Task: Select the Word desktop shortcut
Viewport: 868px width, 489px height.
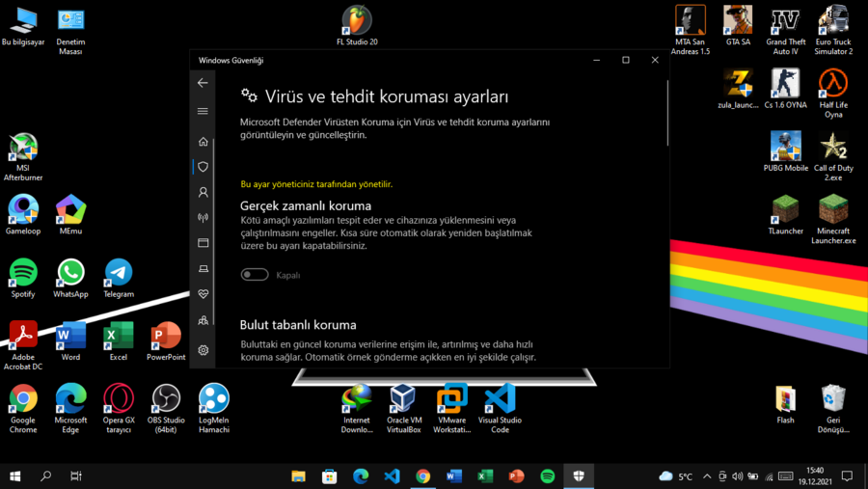Action: (x=70, y=341)
